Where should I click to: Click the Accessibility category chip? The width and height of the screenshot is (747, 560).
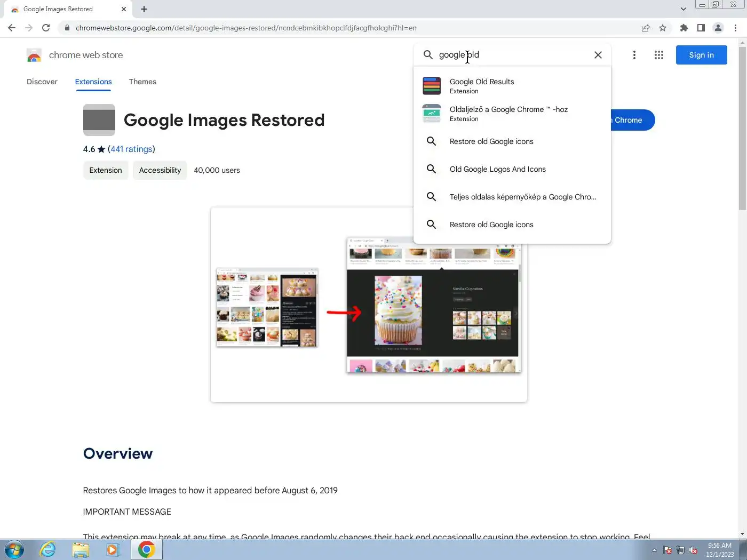point(160,170)
